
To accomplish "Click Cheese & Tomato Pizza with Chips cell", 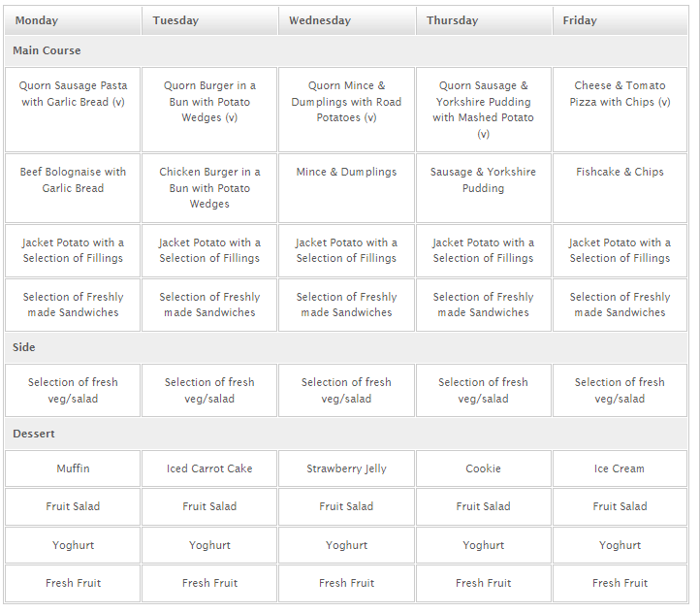I will tap(620, 110).
